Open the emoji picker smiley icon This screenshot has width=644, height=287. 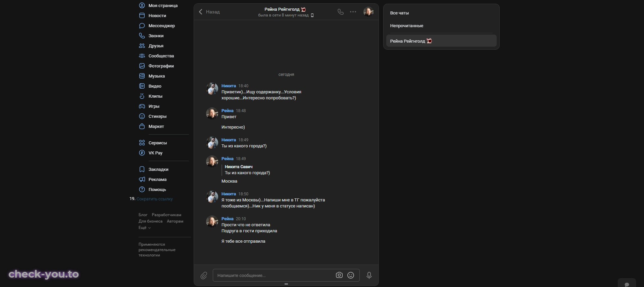pyautogui.click(x=351, y=275)
